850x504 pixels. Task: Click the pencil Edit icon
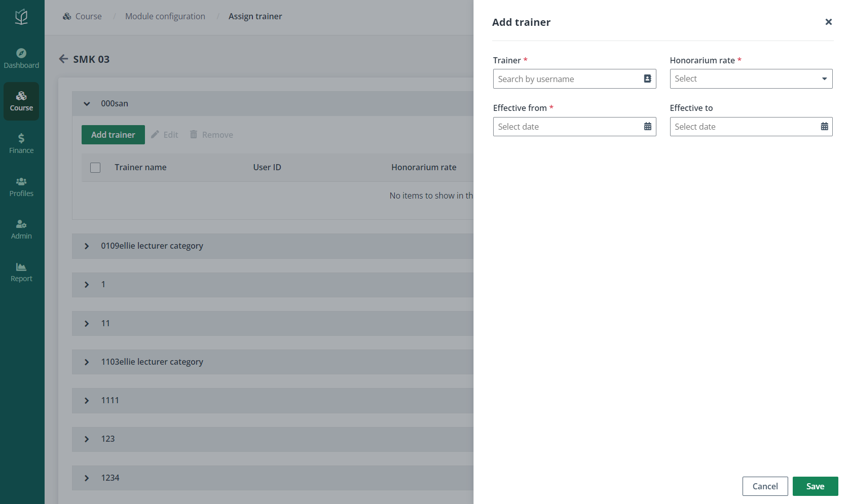click(x=155, y=134)
